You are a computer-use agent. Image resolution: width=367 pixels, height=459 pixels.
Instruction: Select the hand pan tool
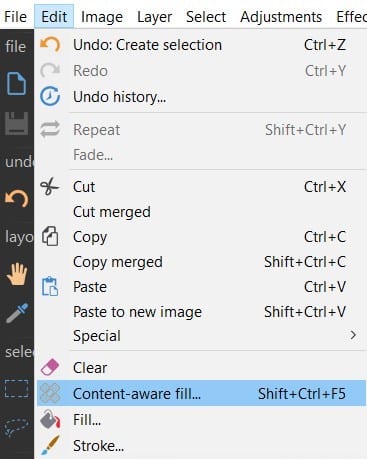click(17, 274)
